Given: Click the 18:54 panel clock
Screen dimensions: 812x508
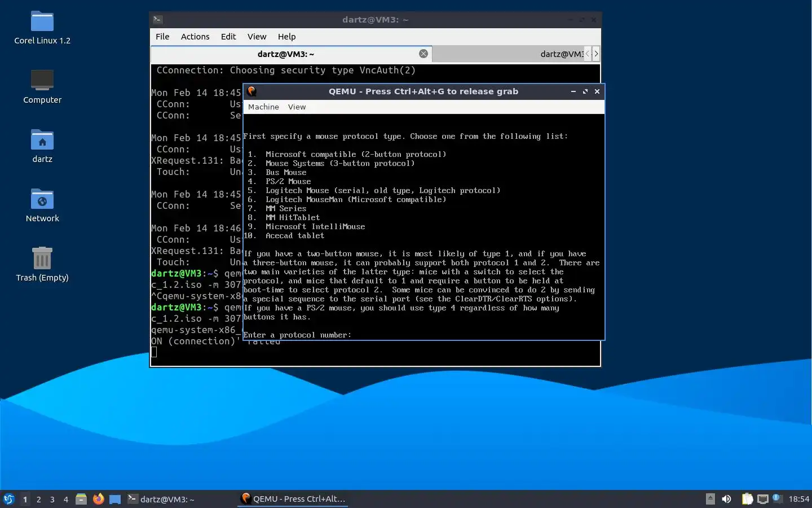Looking at the screenshot, I should [x=798, y=499].
